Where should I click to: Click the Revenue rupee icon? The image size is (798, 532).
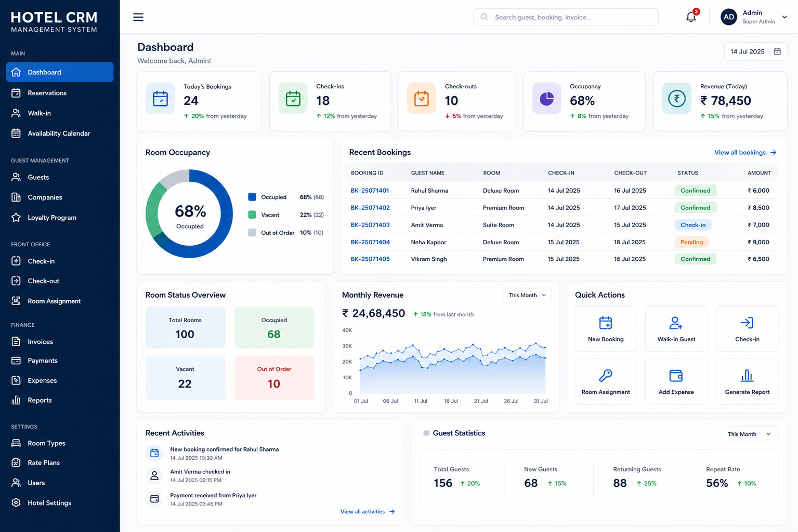coord(677,98)
